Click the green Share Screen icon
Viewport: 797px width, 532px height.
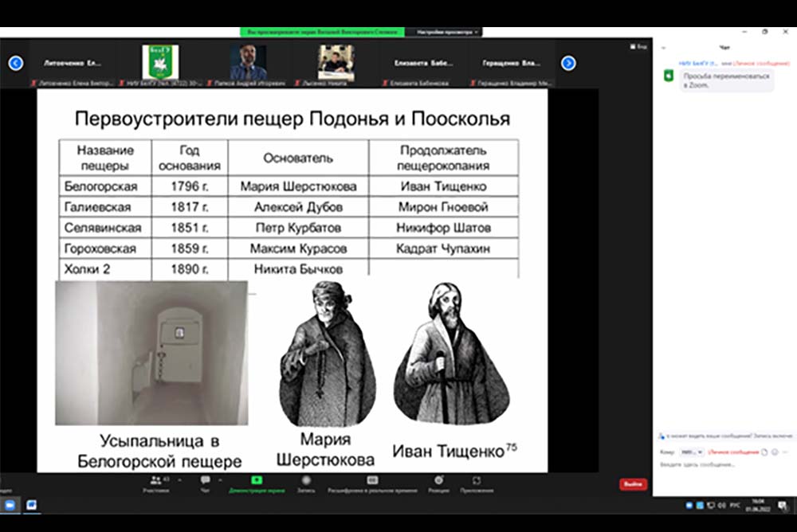pos(257,480)
